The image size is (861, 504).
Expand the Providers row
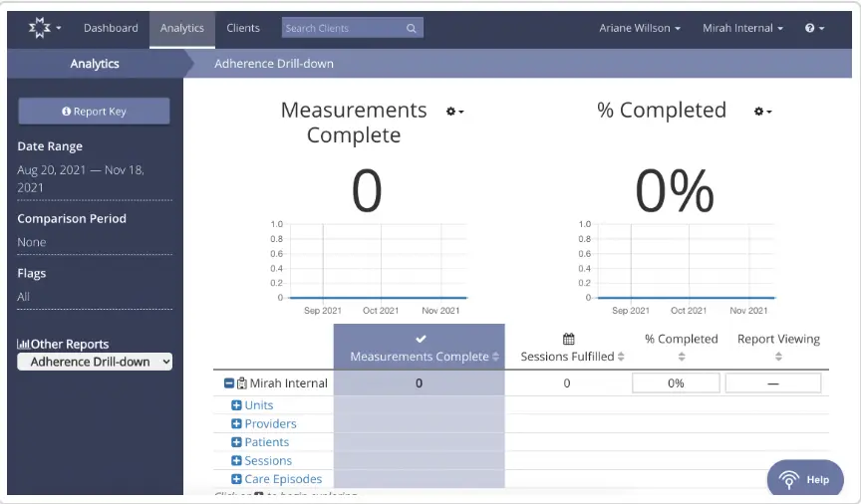point(236,424)
